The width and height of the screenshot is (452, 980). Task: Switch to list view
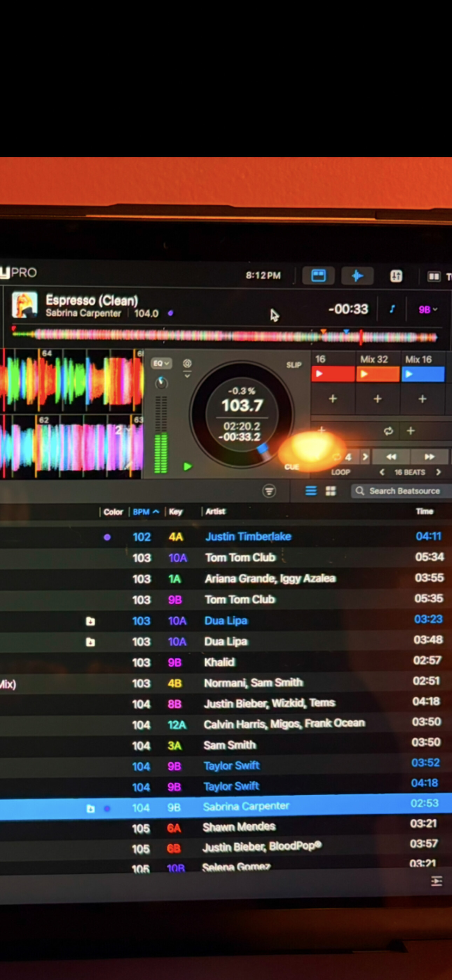click(x=311, y=491)
